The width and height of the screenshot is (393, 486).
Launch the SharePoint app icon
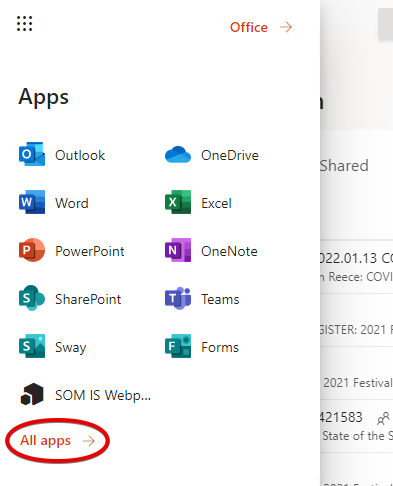(32, 298)
